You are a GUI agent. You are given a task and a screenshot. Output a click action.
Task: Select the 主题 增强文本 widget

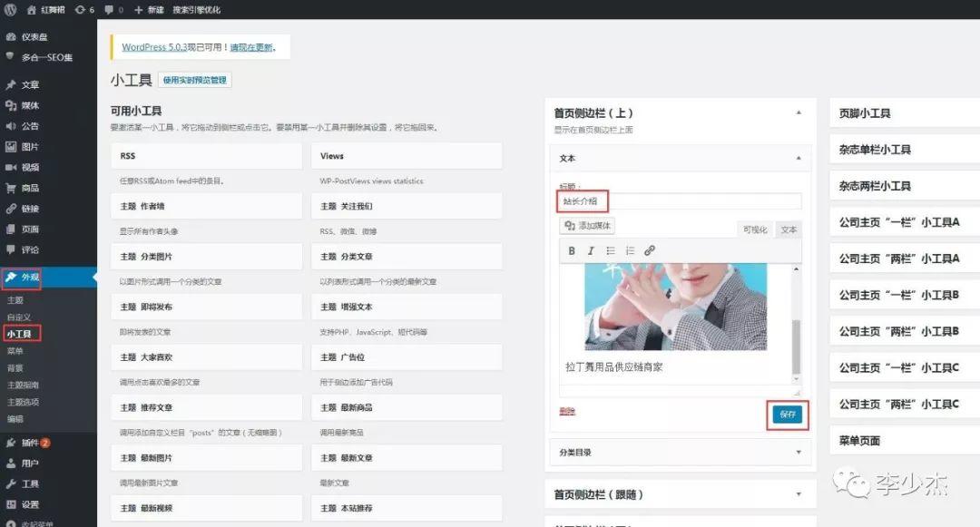pyautogui.click(x=407, y=307)
